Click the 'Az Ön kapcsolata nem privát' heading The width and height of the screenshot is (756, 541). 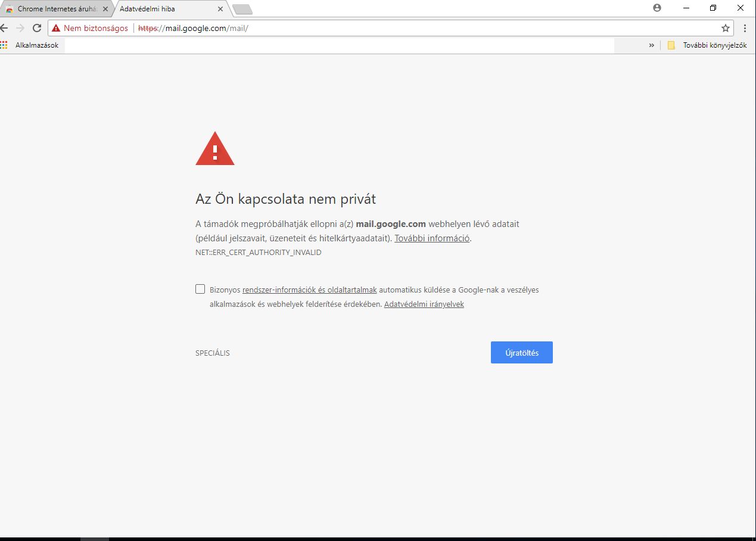pos(286,199)
